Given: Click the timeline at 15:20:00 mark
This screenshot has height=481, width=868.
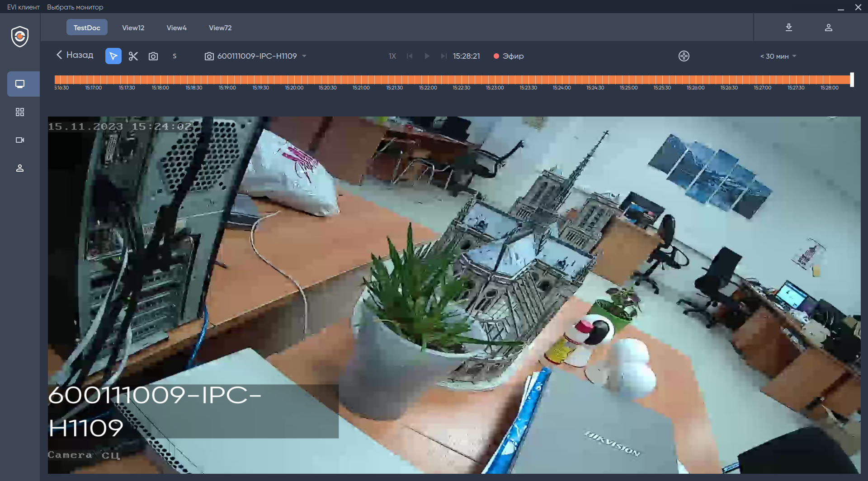Looking at the screenshot, I should [294, 80].
